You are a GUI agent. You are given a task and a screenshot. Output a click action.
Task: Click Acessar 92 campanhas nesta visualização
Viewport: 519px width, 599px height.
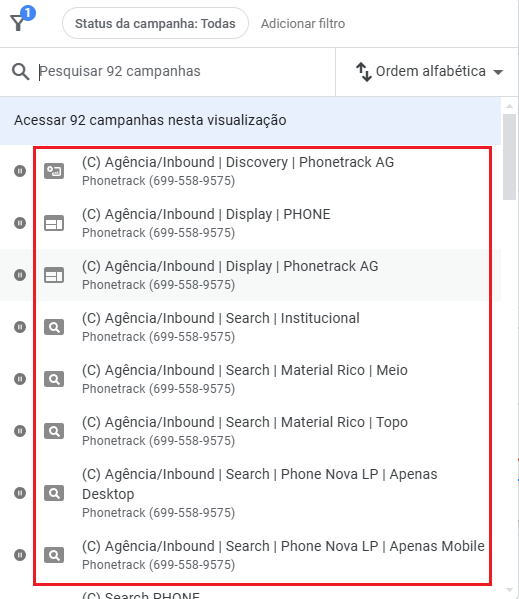tap(251, 120)
